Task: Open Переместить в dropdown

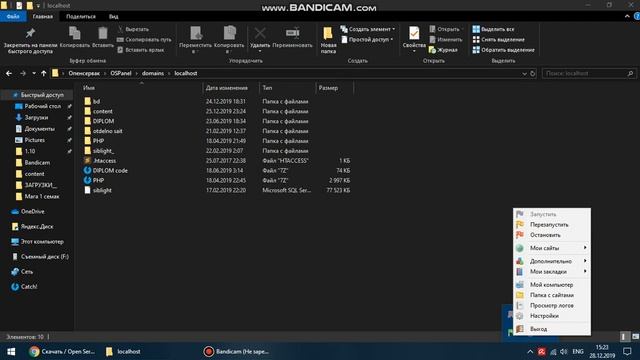Action: [196, 40]
